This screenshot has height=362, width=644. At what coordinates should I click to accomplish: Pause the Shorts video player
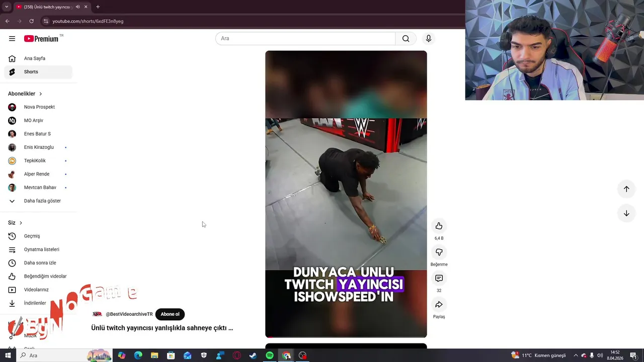346,194
